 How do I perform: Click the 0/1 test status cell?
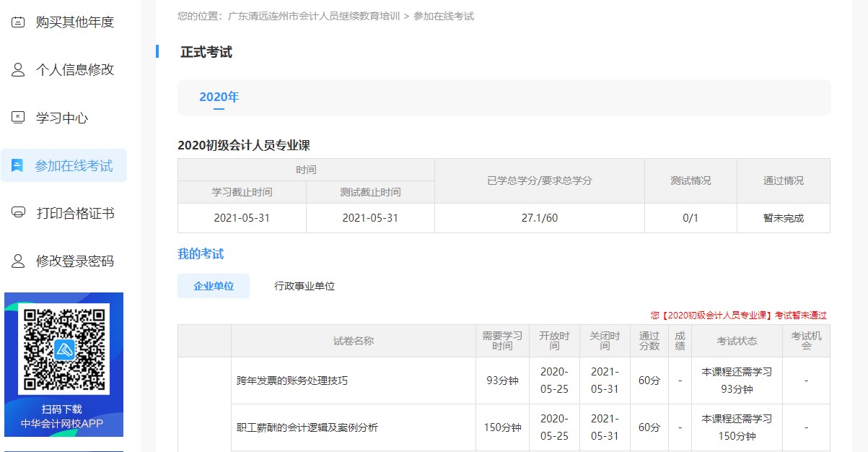tap(691, 218)
